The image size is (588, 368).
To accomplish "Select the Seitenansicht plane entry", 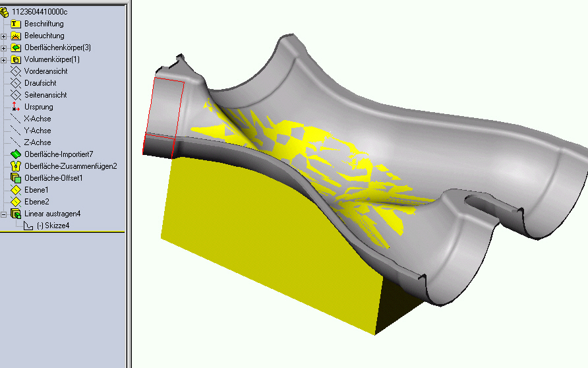I will [45, 95].
